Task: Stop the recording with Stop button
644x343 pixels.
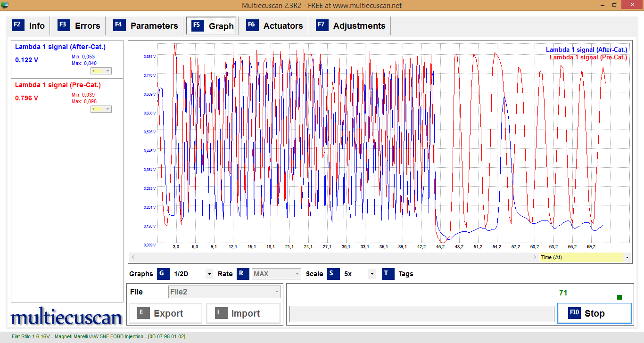Action: pyautogui.click(x=594, y=313)
